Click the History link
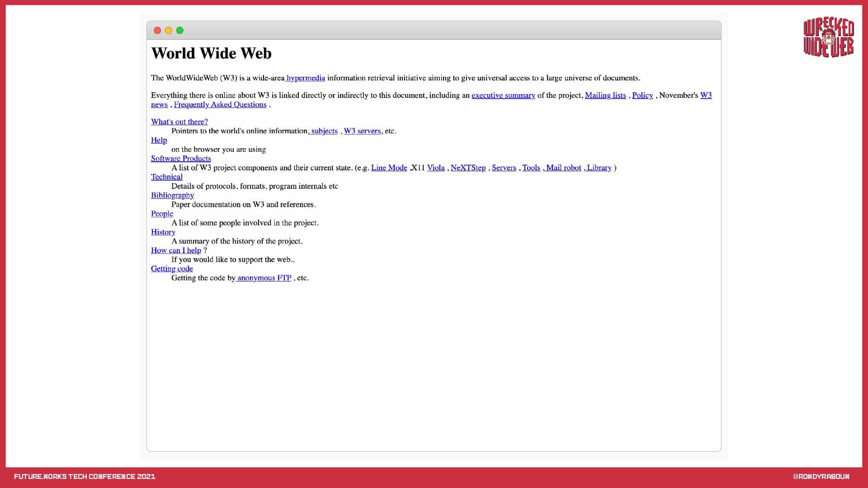Image resolution: width=868 pixels, height=488 pixels. click(x=163, y=232)
